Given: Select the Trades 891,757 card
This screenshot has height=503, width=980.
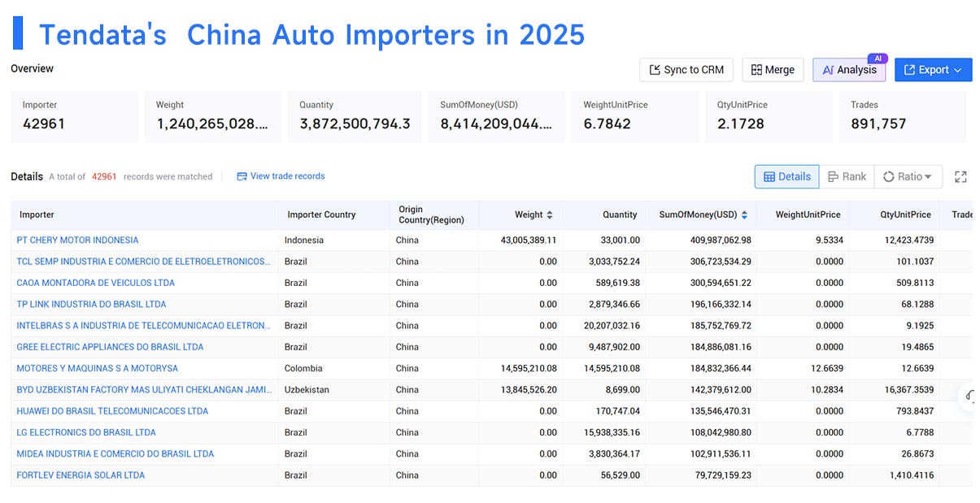Looking at the screenshot, I should pos(903,117).
